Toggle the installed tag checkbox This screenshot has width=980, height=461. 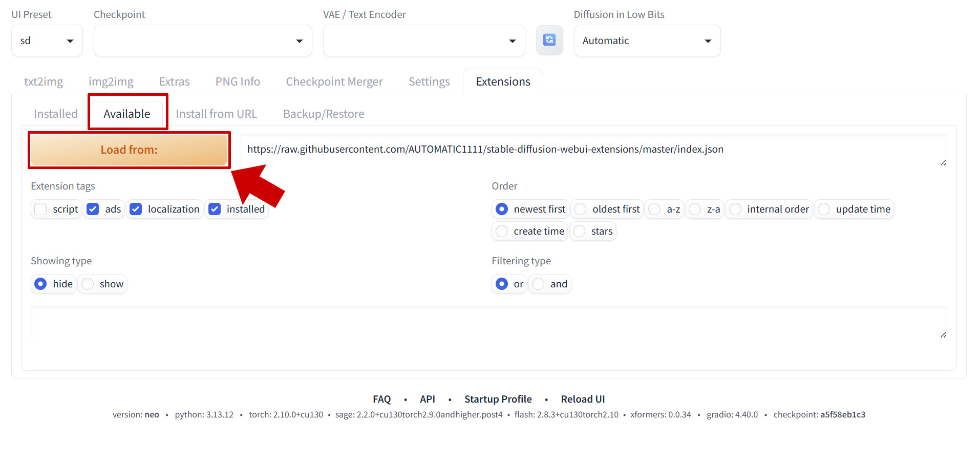[215, 209]
